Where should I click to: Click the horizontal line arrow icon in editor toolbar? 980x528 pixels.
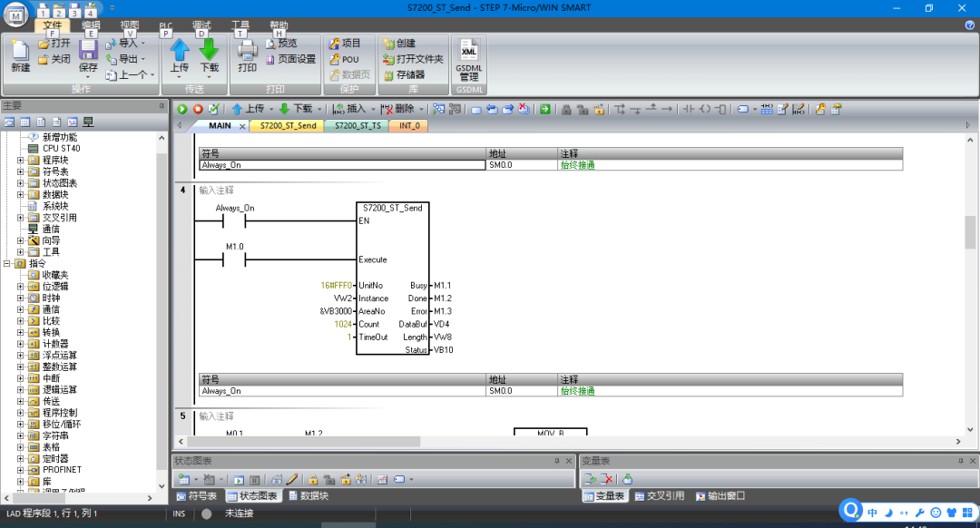[x=667, y=109]
